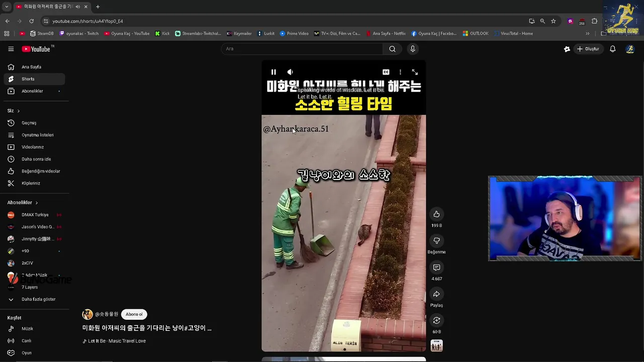Click the YouTube logo
This screenshot has height=362, width=644.
pyautogui.click(x=36, y=49)
